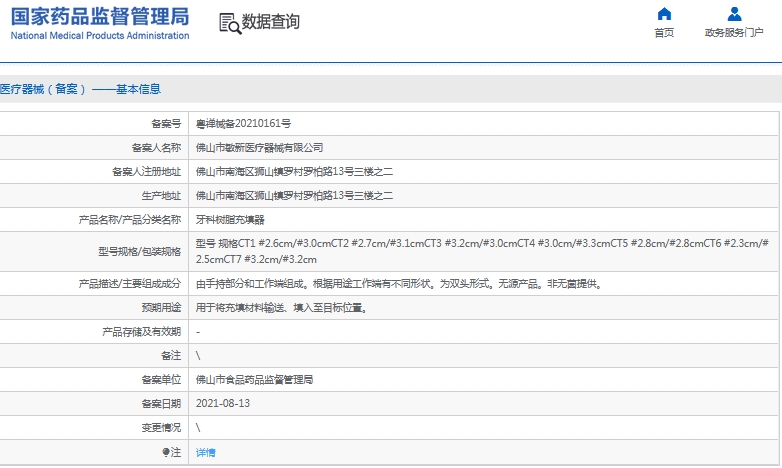Click the 备注 label

[171, 356]
